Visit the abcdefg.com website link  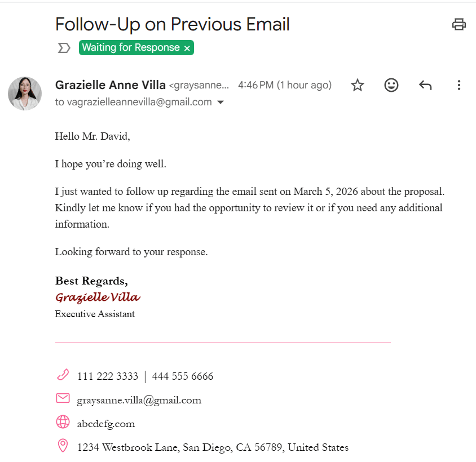(106, 424)
